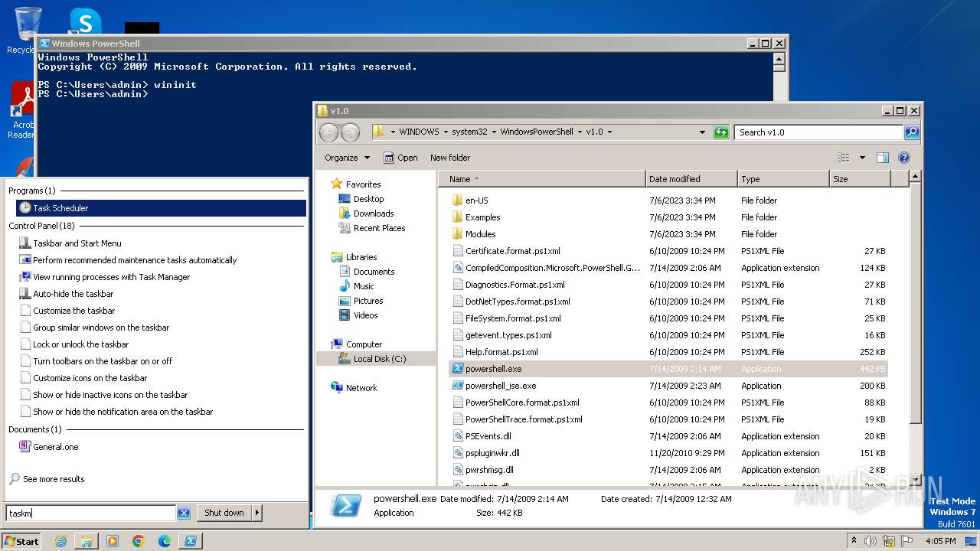980x551 pixels.
Task: Click the Start button
Action: 21,541
